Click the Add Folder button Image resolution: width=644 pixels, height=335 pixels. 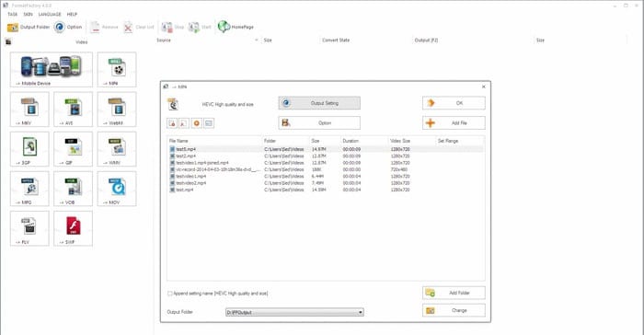pyautogui.click(x=454, y=293)
